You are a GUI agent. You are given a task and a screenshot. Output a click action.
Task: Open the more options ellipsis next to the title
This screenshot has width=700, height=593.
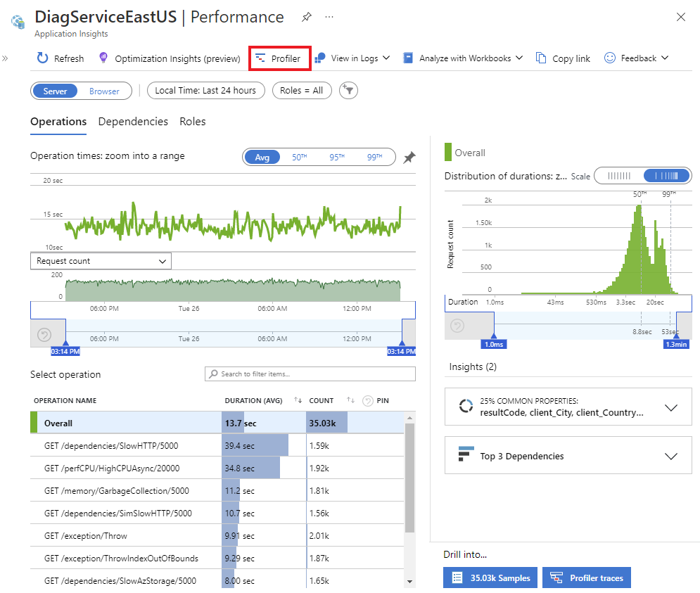[x=329, y=17]
